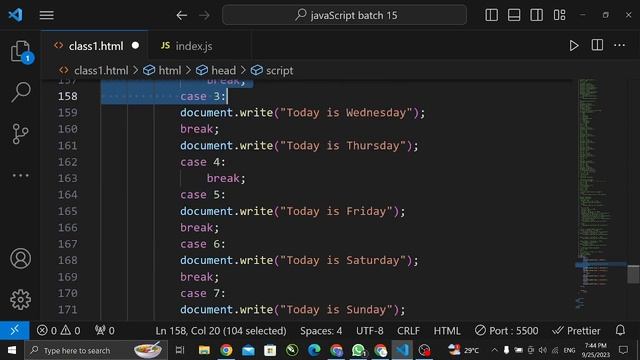Open WhatsApp from the taskbar

point(358,350)
